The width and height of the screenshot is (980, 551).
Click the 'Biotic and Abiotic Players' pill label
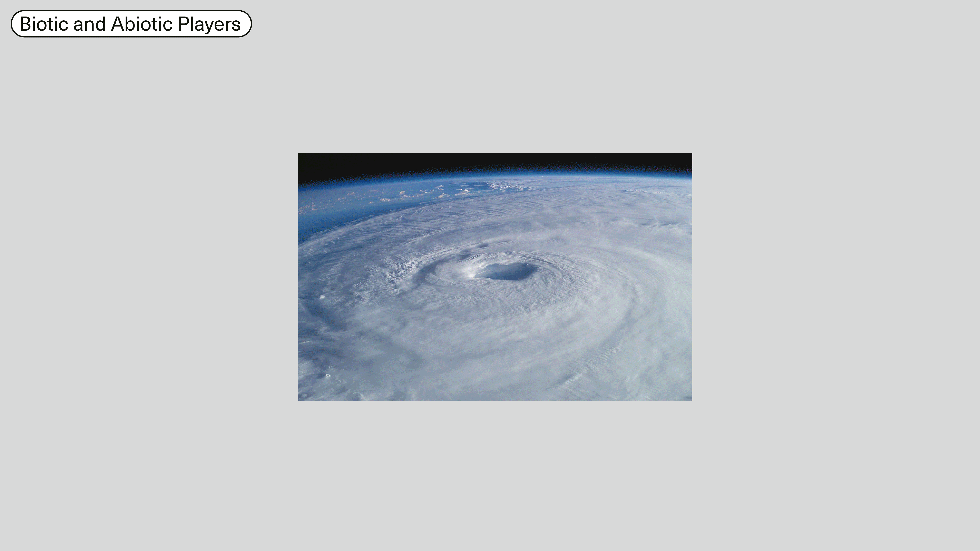point(131,24)
